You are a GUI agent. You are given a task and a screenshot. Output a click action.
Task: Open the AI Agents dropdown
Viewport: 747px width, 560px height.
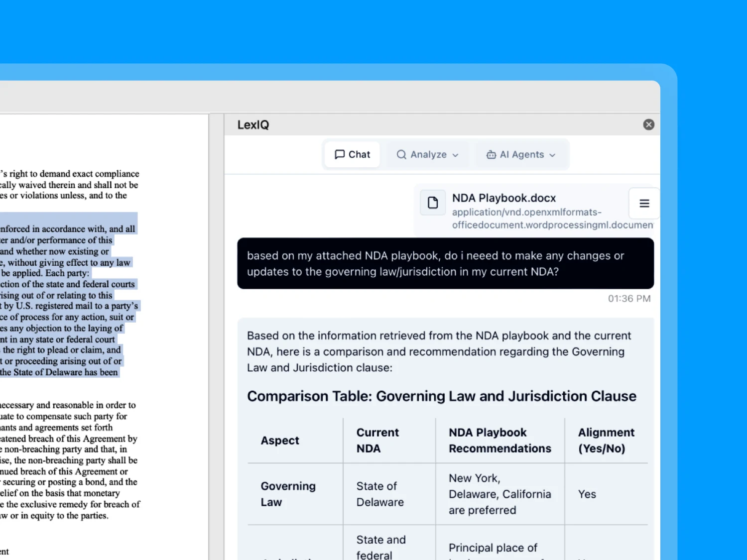pyautogui.click(x=521, y=154)
